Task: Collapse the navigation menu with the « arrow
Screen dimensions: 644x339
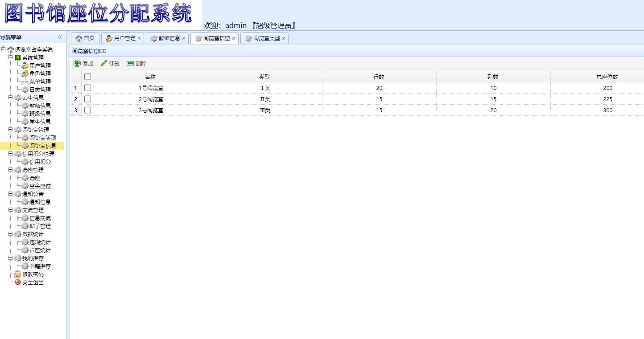Action: (x=60, y=37)
